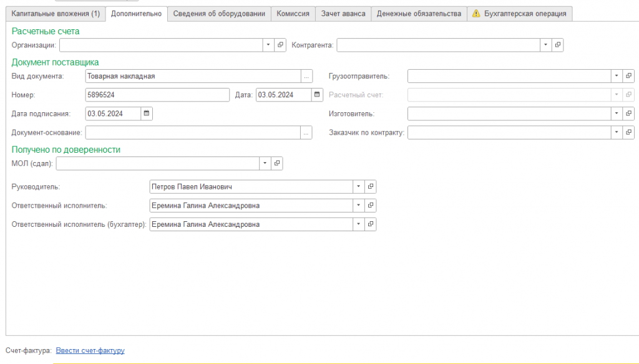Image resolution: width=639 pixels, height=364 pixels.
Task: Expand the Организации account dropdown
Action: (x=268, y=45)
